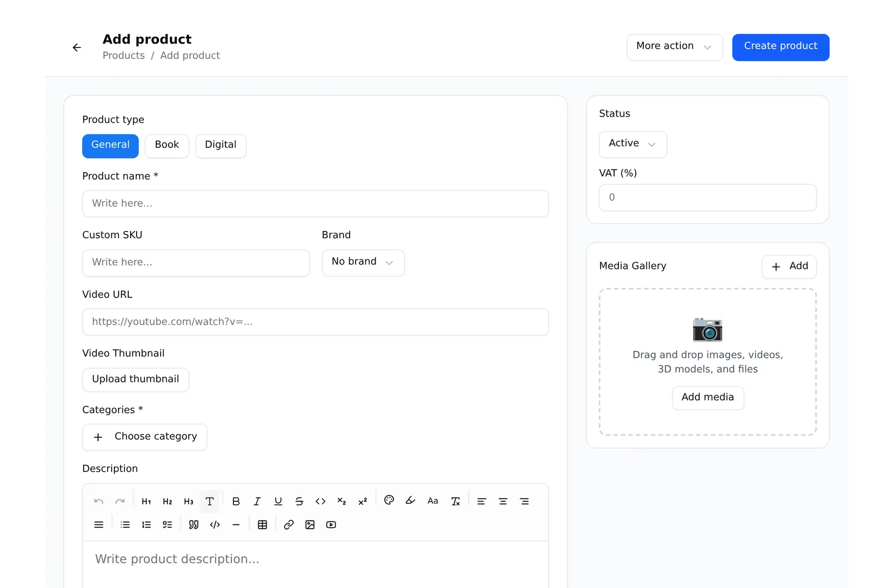Apply Heading 2 format
The height and width of the screenshot is (588, 893).
(x=167, y=502)
